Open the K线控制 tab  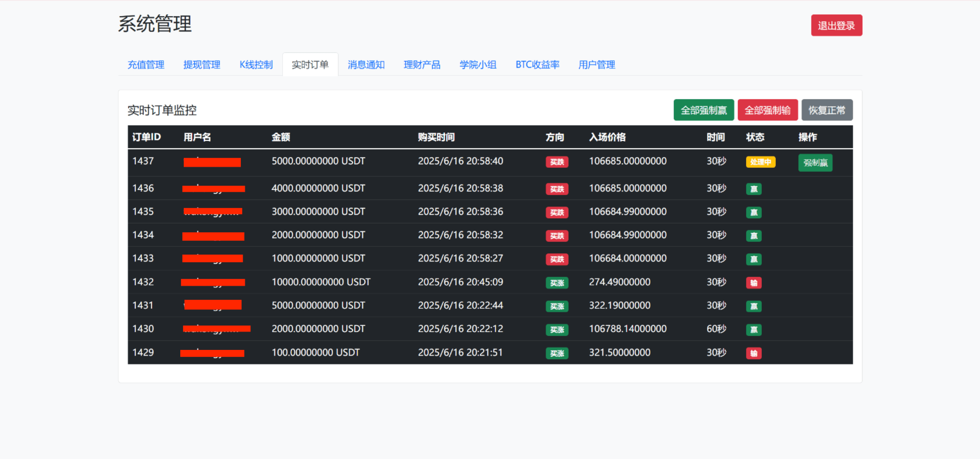256,65
